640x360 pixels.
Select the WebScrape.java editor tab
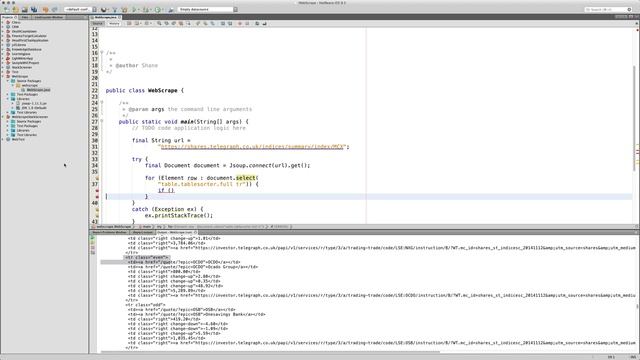coord(105,18)
